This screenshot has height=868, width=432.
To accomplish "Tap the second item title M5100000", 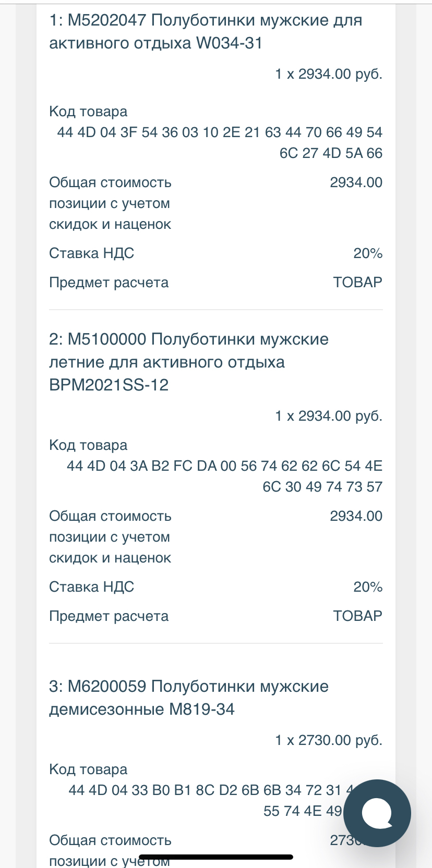I will tap(189, 362).
